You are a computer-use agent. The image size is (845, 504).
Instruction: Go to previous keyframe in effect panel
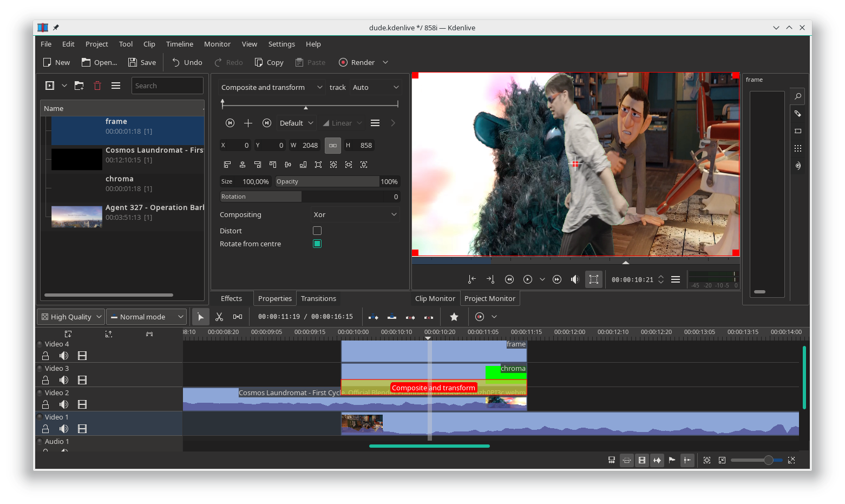pos(230,123)
